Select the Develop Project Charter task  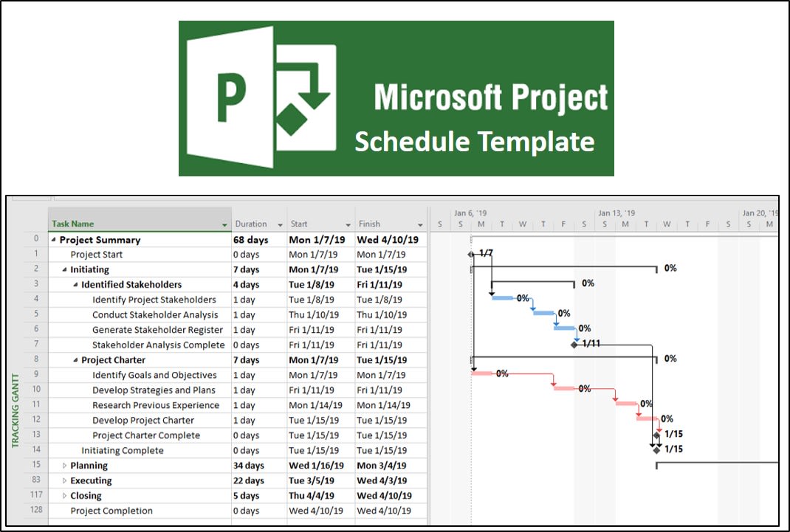(x=143, y=421)
